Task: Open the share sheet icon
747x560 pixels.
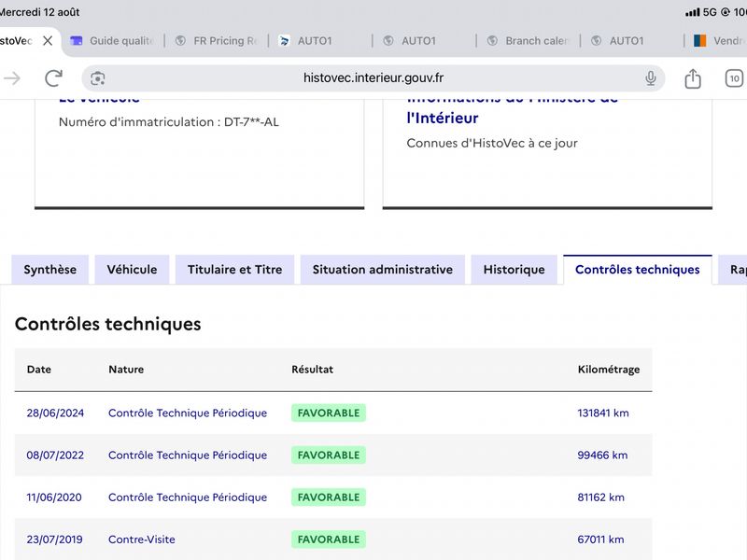Action: click(693, 78)
